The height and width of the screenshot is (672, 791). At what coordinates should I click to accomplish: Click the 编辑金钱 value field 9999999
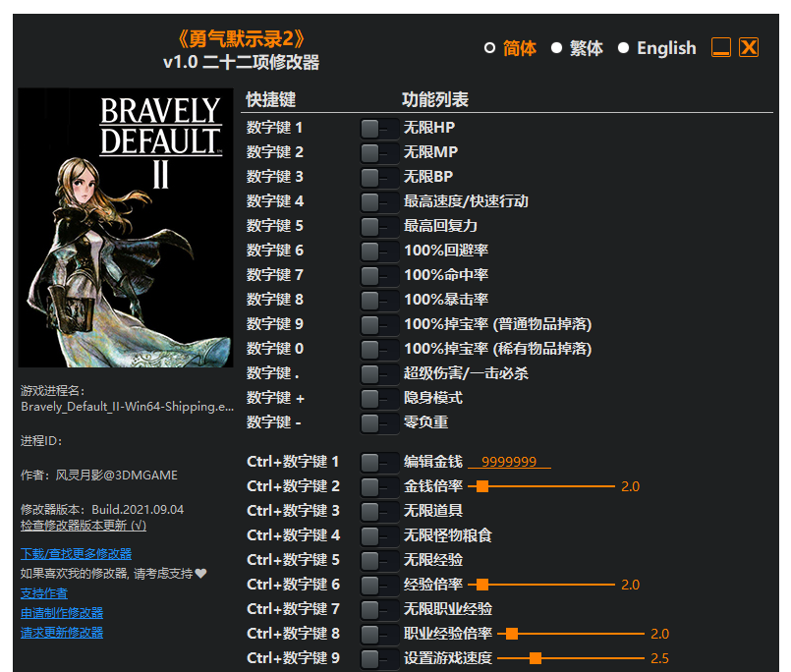[x=509, y=462]
